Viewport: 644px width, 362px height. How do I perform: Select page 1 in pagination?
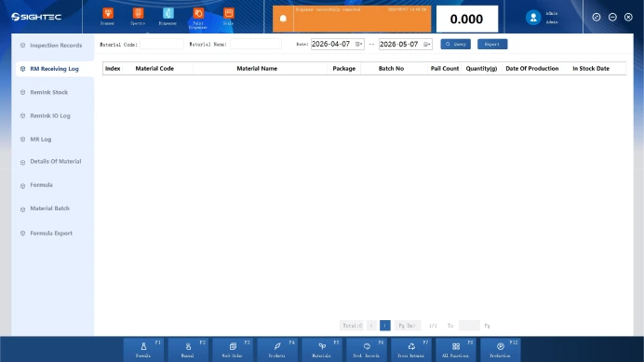385,326
